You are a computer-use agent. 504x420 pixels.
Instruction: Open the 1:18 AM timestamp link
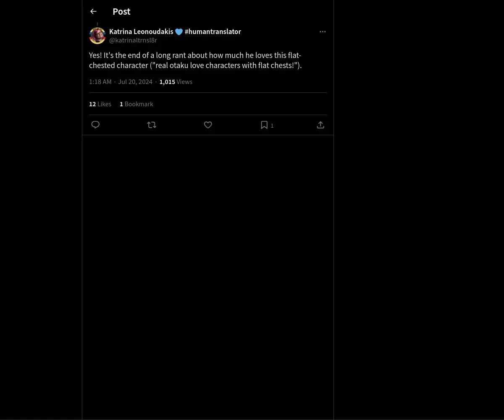tap(100, 82)
